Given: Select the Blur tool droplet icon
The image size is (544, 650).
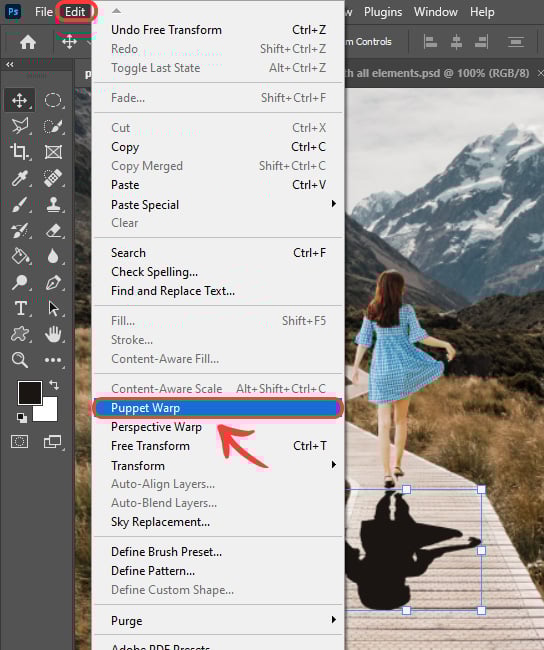Looking at the screenshot, I should pos(53,256).
